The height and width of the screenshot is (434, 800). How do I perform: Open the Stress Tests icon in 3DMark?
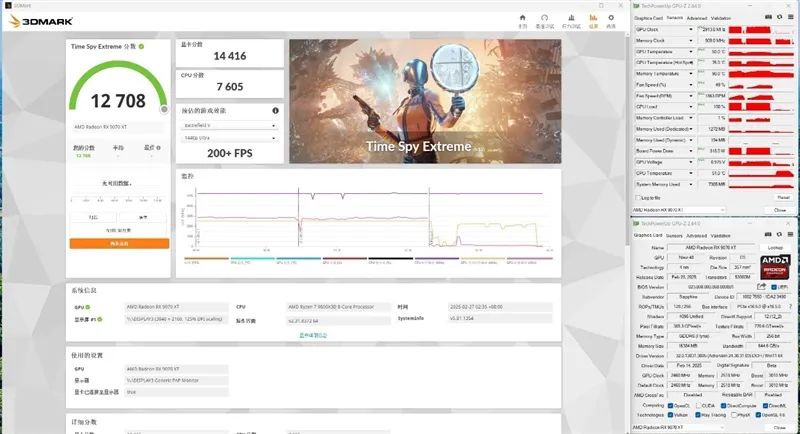tap(571, 18)
